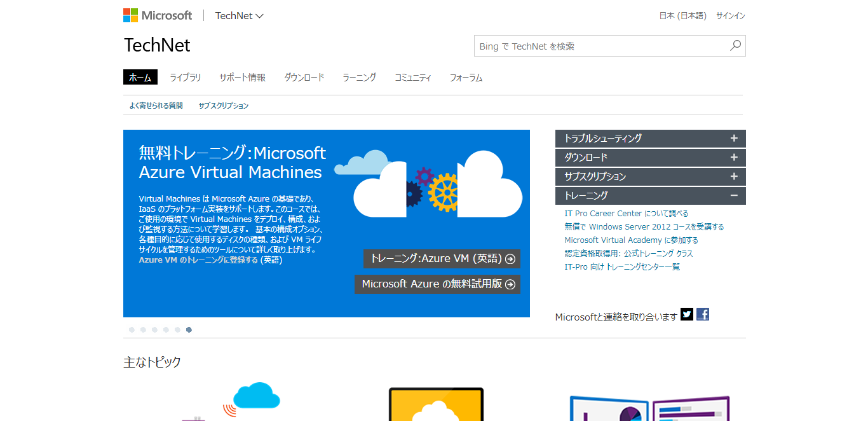Screen dimensions: 868x421
Task: Open Microsoft Virtual Academy に参加する link
Action: pyautogui.click(x=632, y=240)
